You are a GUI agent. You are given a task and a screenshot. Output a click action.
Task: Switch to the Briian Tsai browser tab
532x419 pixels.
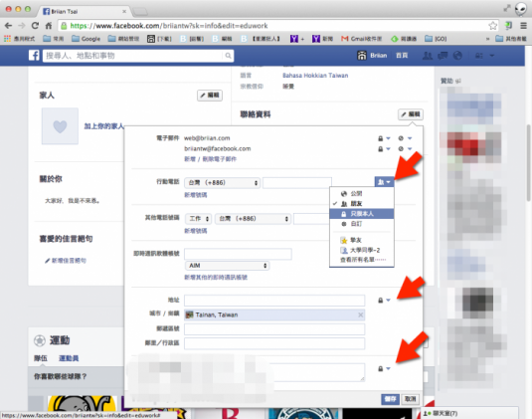[85, 11]
